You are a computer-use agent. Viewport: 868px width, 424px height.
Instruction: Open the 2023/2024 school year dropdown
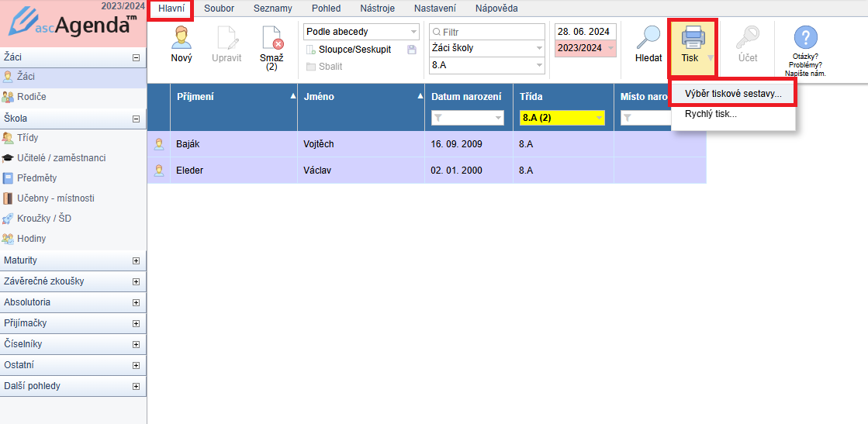point(585,48)
